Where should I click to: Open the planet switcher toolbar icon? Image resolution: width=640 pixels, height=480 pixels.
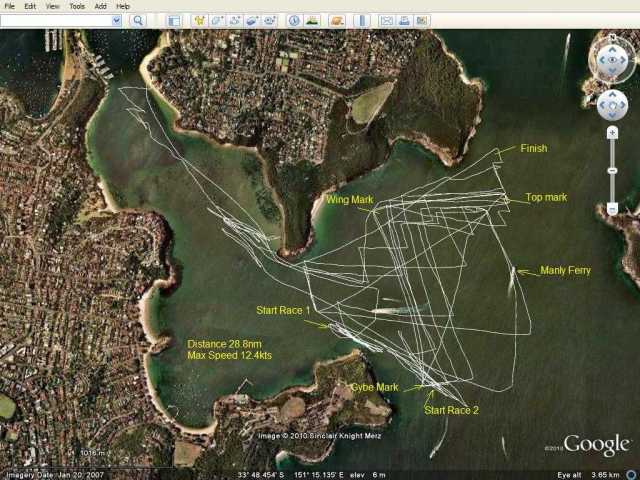337,20
